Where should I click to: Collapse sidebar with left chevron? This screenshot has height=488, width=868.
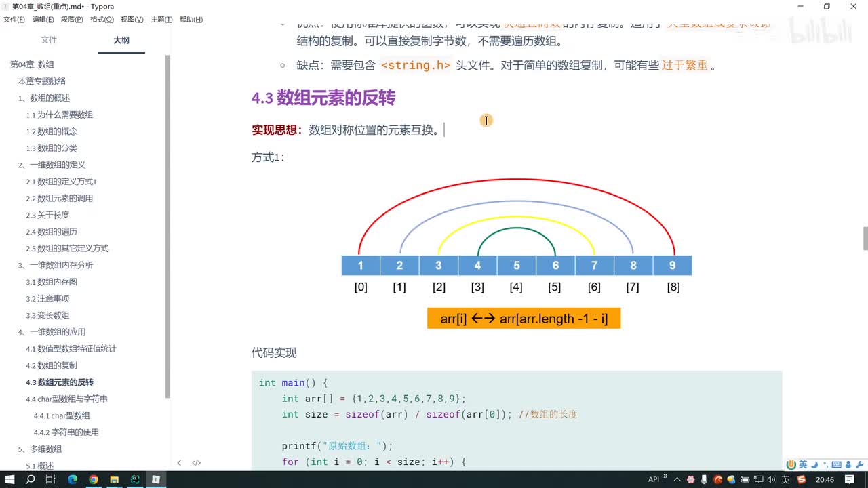tap(179, 463)
